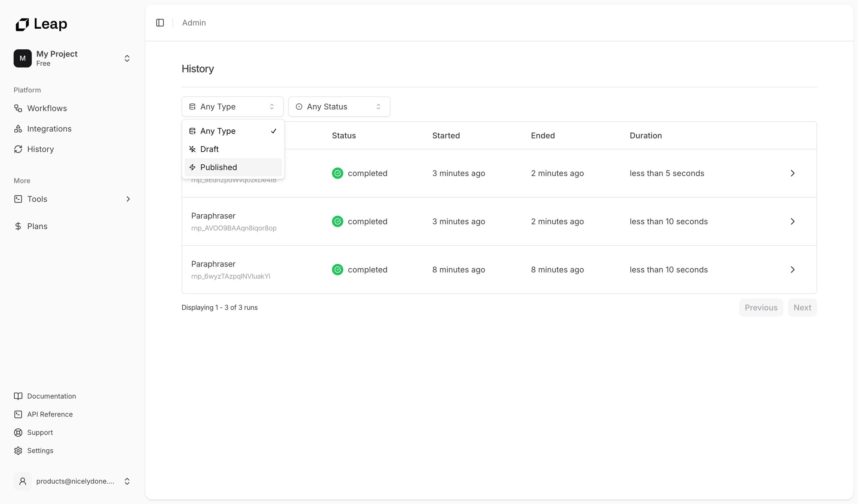The width and height of the screenshot is (858, 504).
Task: Click the Started column header
Action: click(x=446, y=135)
